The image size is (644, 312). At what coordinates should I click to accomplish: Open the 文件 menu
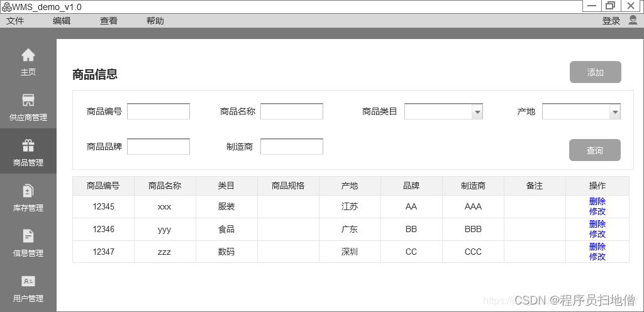pyautogui.click(x=15, y=21)
